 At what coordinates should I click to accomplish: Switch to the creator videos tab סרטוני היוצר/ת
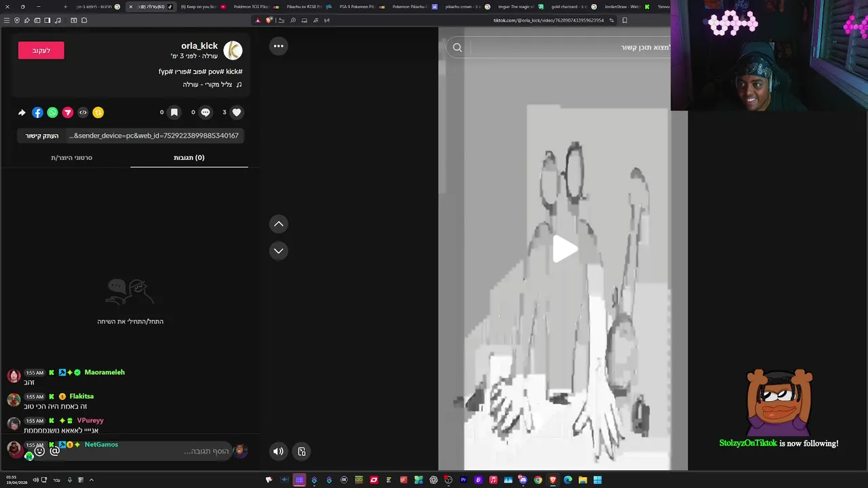[x=72, y=157]
